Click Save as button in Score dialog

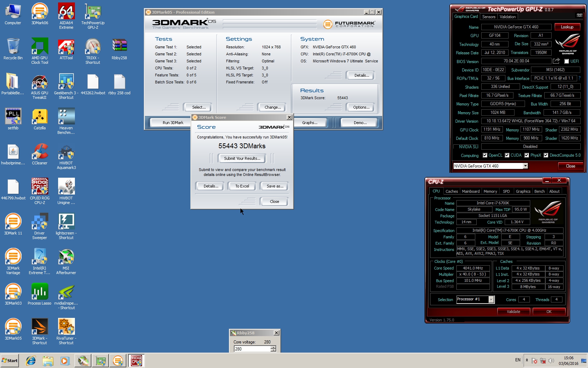click(275, 186)
